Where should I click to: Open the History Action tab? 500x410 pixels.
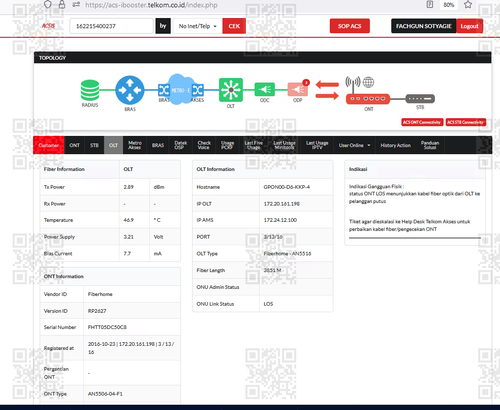tap(395, 145)
